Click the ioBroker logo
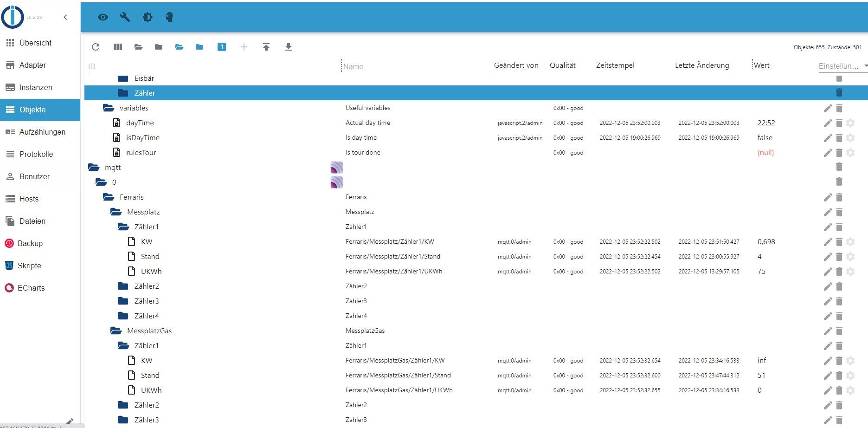868x428 pixels. 13,17
